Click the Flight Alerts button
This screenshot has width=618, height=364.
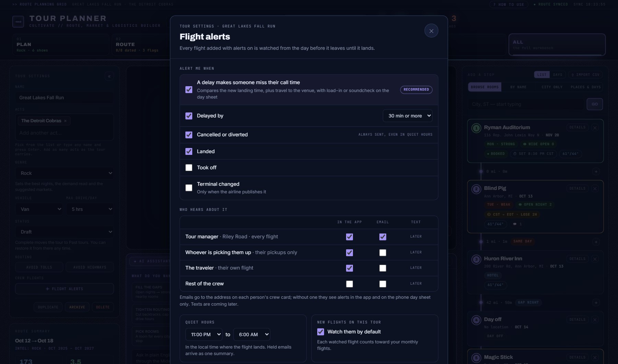[64, 289]
